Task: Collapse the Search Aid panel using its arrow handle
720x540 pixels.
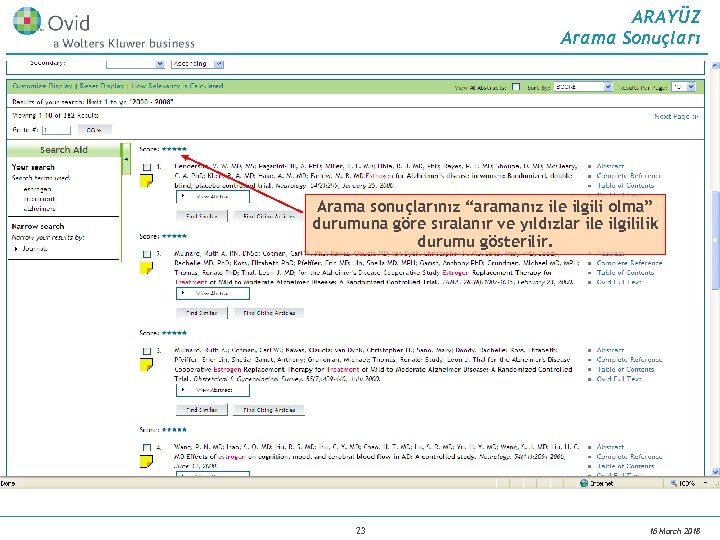Action: click(x=126, y=159)
